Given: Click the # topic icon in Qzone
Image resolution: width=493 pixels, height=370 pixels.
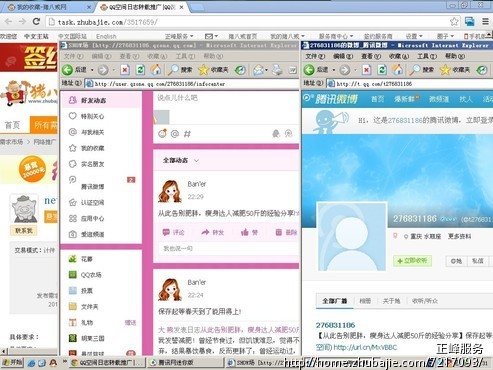Looking at the screenshot, I should (187, 134).
